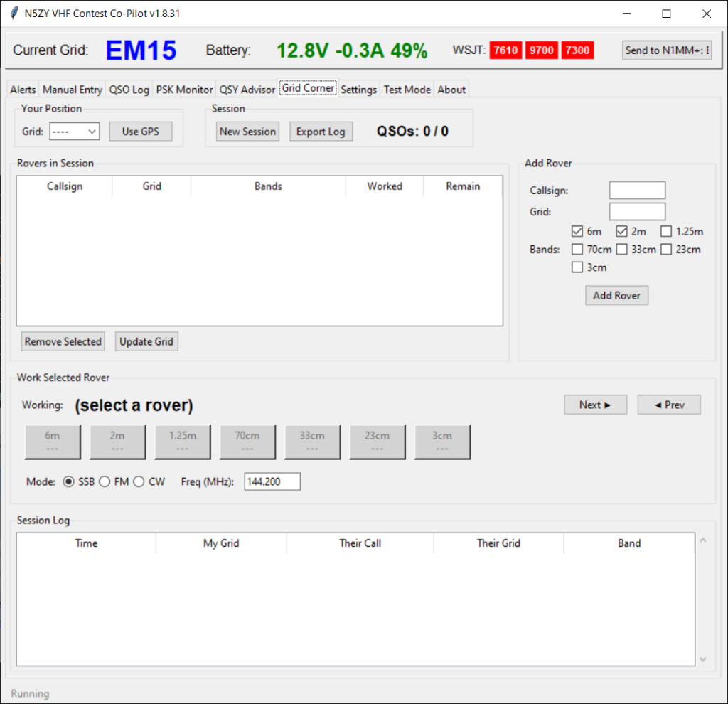Open the QSY Advisor tab
The image size is (728, 704).
tap(247, 90)
